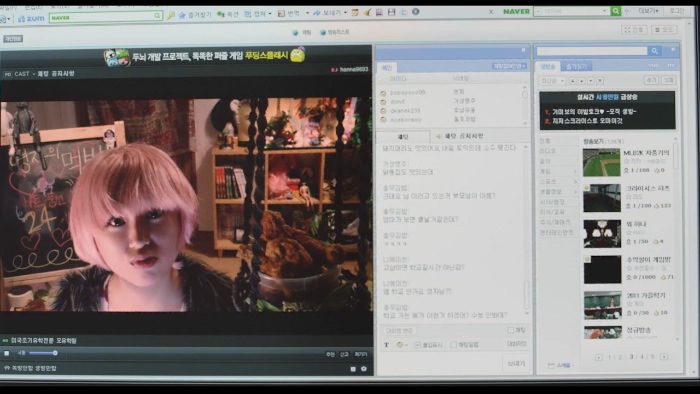700x394 pixels.
Task: Enable the 채팅알림 checkbox
Action: [x=454, y=344]
